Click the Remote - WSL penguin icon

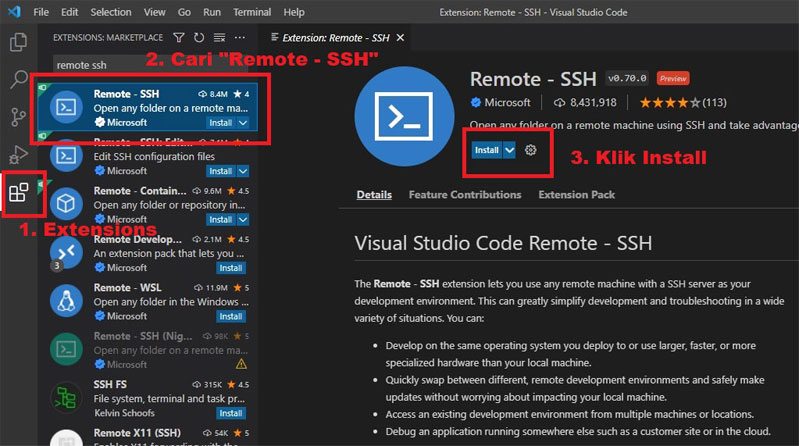66,301
